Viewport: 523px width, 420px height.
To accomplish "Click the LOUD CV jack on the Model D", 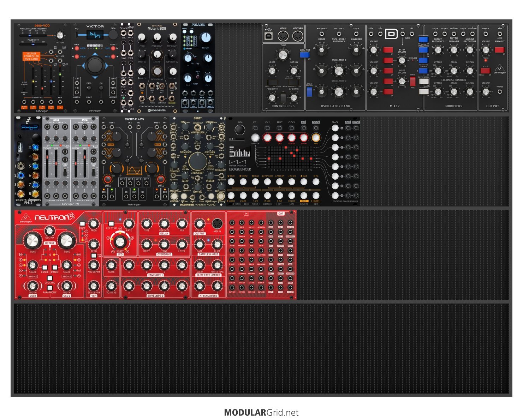I will (486, 34).
